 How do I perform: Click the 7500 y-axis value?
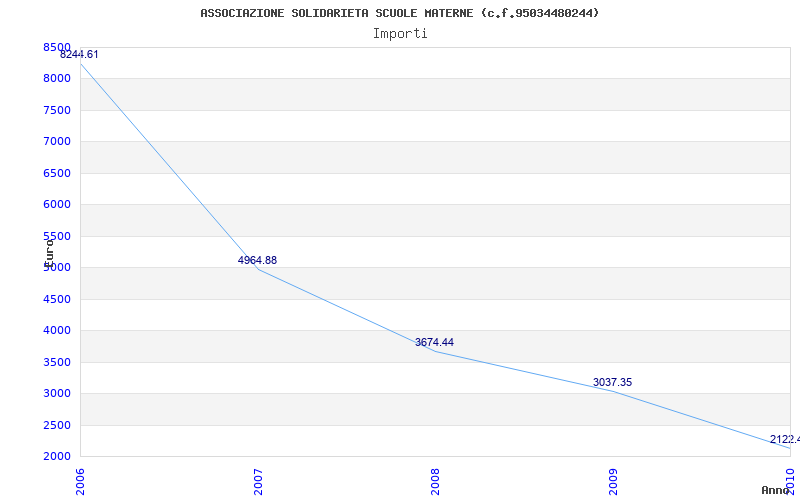[x=57, y=110]
